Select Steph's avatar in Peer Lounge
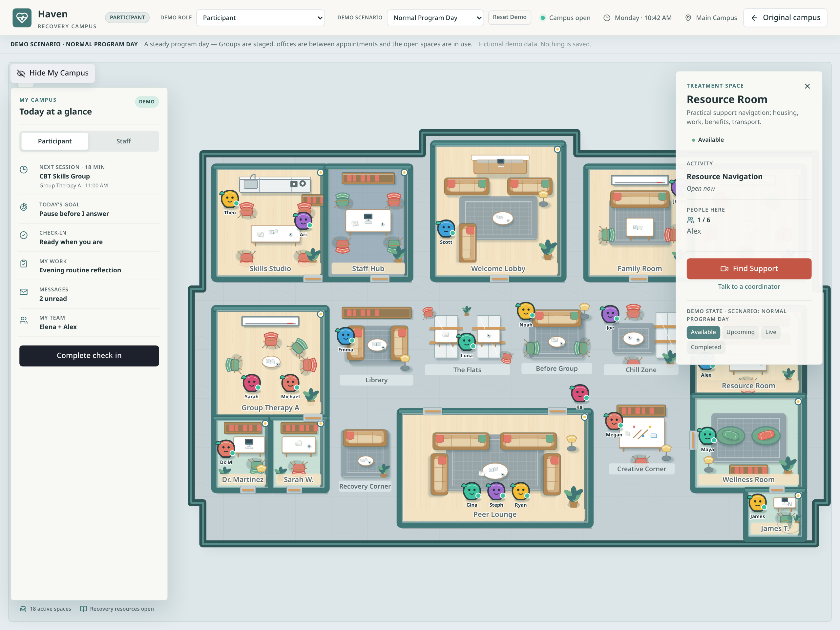Viewport: 840px width, 630px height. (496, 492)
